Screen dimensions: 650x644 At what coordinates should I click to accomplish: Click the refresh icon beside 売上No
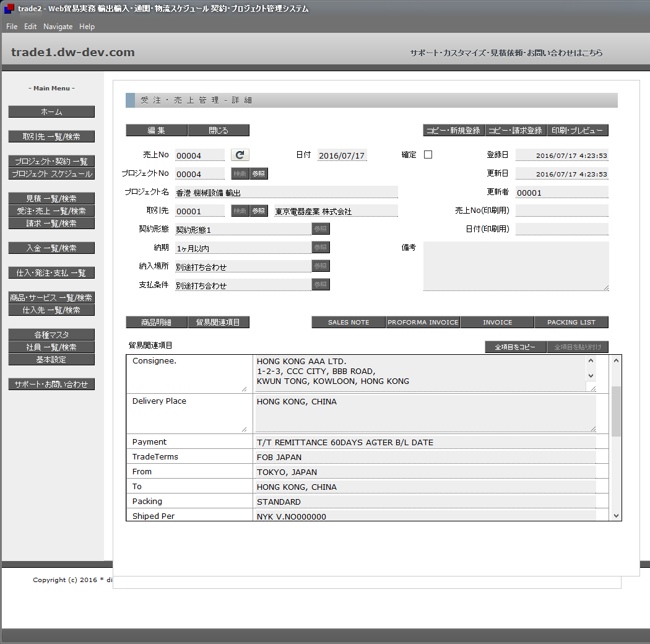tap(240, 155)
